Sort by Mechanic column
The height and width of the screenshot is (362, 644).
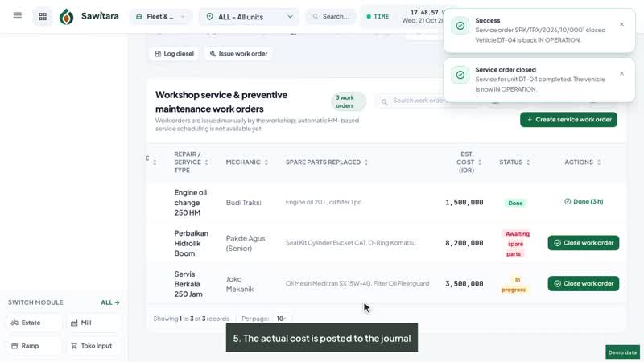pyautogui.click(x=247, y=162)
